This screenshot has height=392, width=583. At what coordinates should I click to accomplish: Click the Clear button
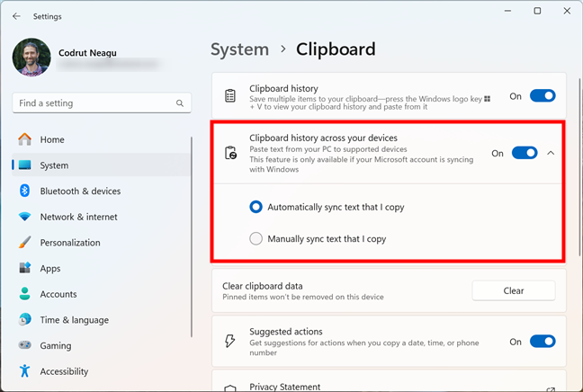click(x=514, y=290)
